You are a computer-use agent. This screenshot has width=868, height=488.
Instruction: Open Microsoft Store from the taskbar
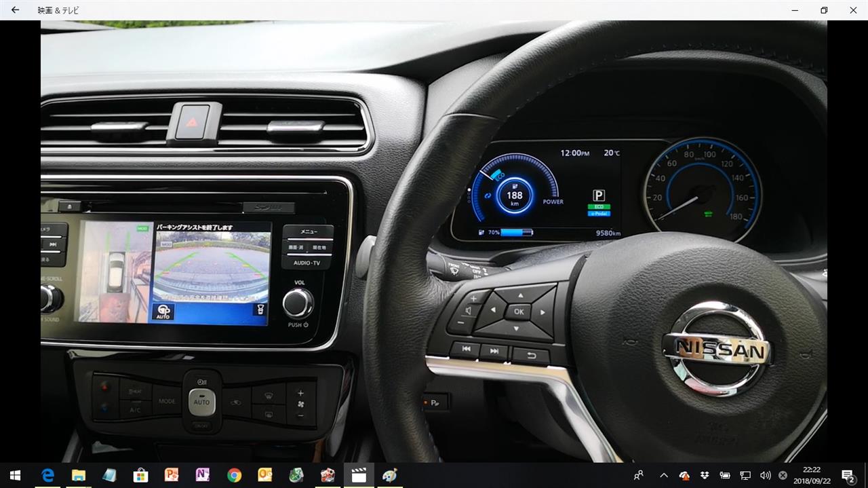tap(140, 475)
